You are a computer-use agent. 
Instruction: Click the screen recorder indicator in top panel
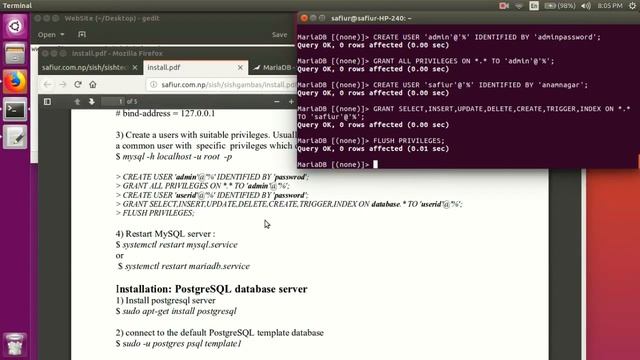504,6
